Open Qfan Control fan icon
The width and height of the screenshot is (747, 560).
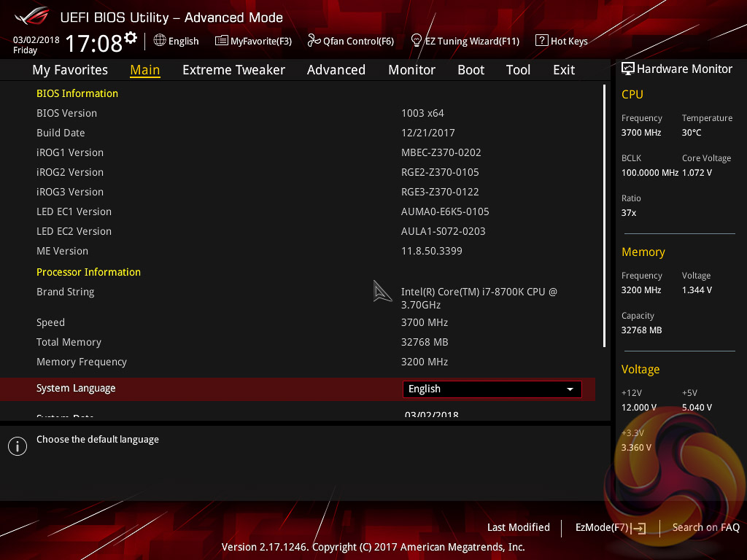314,41
